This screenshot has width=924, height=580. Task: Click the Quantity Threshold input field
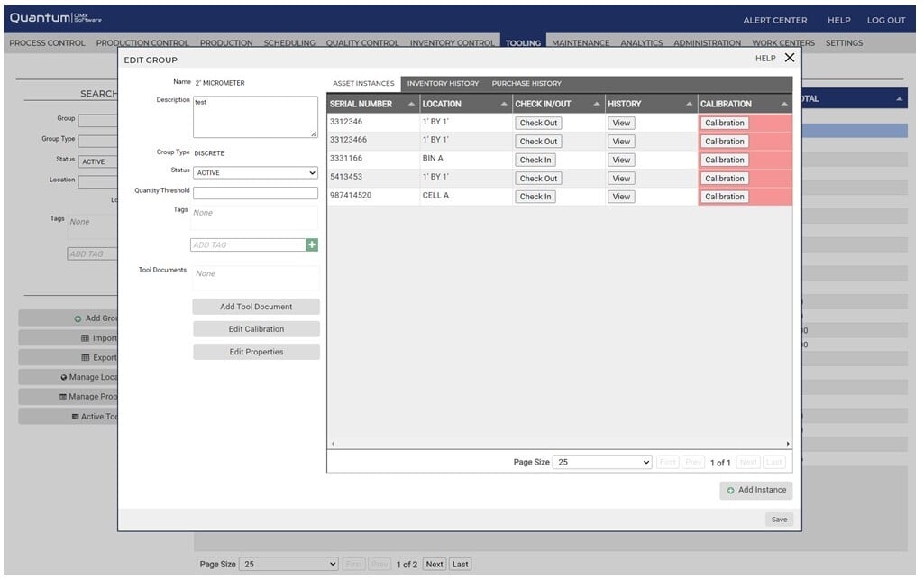[x=256, y=191]
